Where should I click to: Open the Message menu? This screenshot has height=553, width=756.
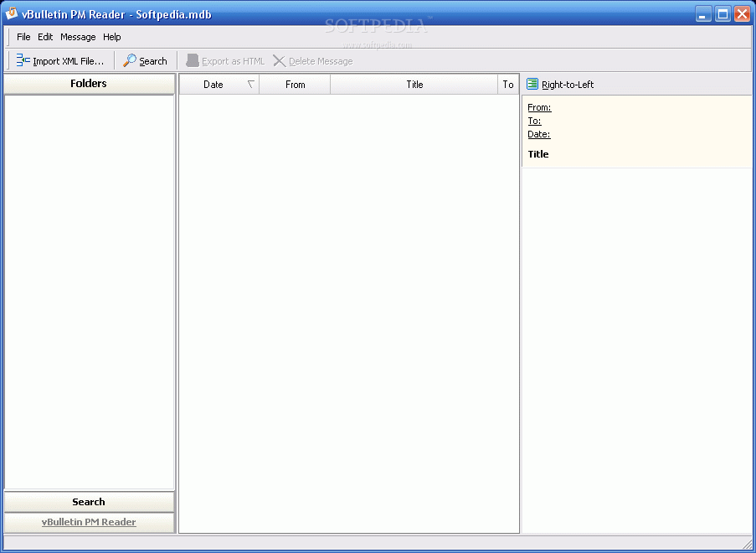pos(78,37)
